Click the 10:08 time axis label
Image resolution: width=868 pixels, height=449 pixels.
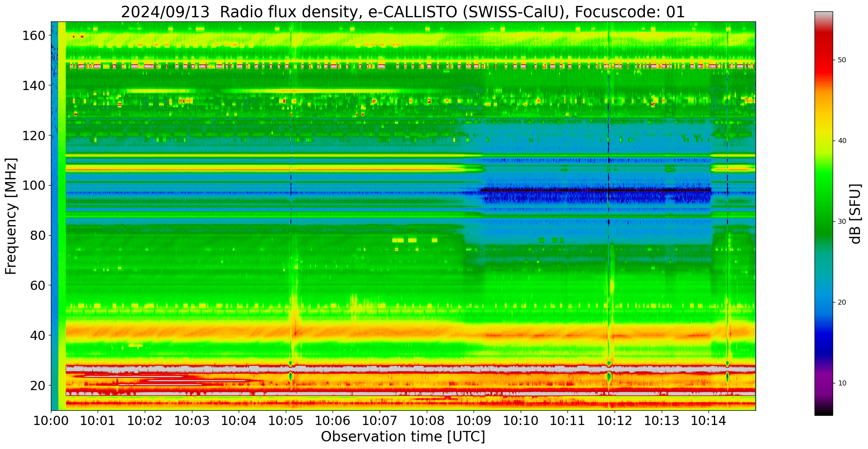pyautogui.click(x=426, y=421)
